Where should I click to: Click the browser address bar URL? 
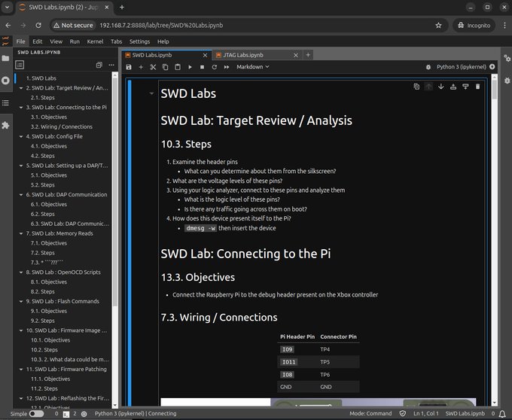coord(161,25)
